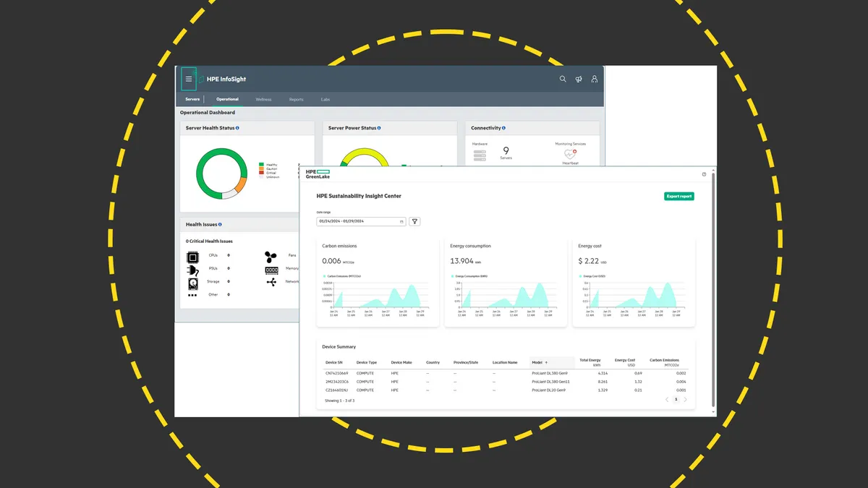Click the search magnifier icon in InfoSight header
The width and height of the screenshot is (868, 488).
coord(563,79)
